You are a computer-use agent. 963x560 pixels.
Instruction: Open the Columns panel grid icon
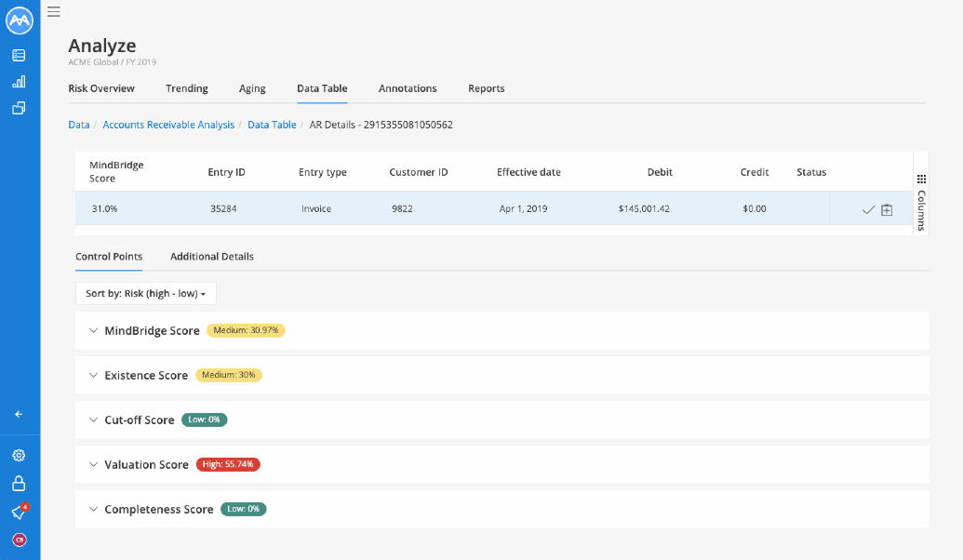coord(921,180)
